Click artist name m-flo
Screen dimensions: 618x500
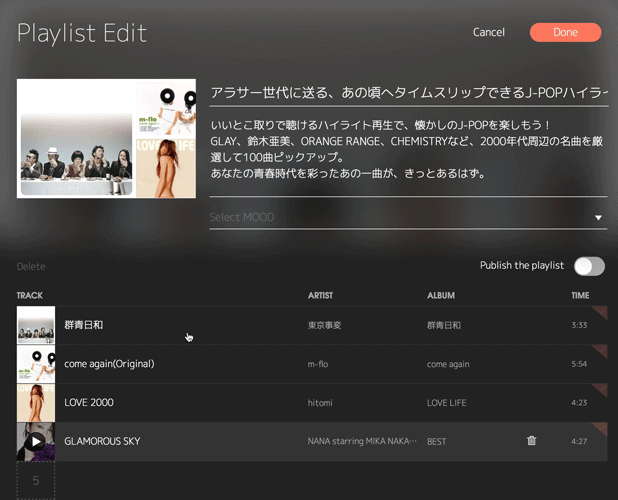318,364
